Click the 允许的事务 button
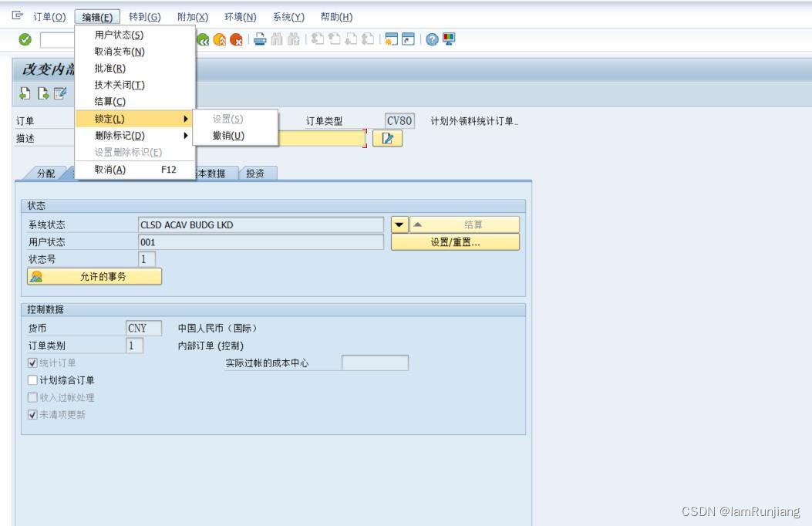 pyautogui.click(x=93, y=275)
